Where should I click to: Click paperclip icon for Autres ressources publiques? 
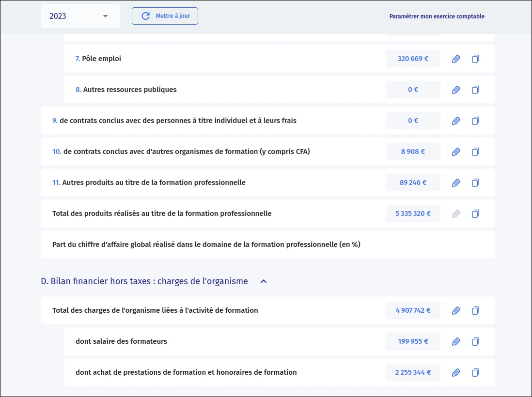click(456, 90)
